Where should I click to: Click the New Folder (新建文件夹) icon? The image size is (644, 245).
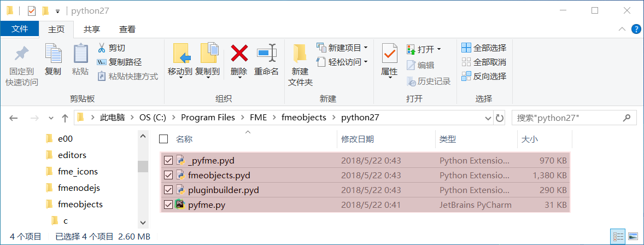click(x=300, y=54)
